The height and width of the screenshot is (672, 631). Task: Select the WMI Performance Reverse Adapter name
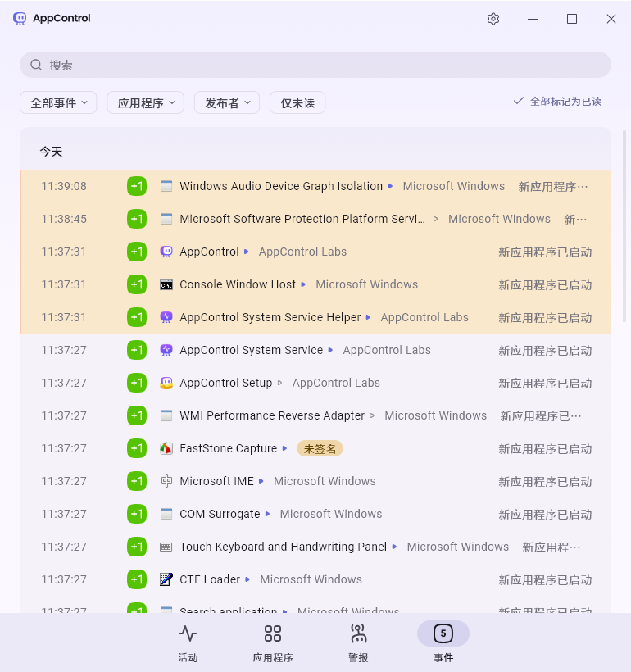tap(272, 415)
